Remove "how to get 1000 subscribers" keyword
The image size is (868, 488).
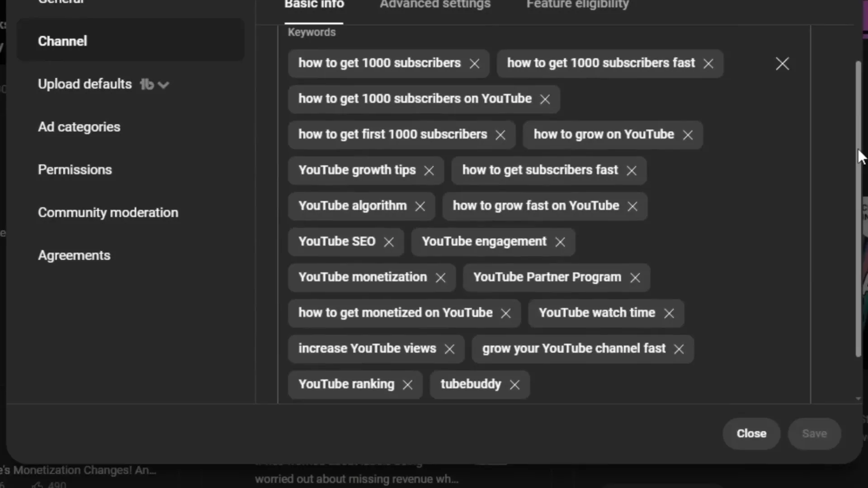475,64
